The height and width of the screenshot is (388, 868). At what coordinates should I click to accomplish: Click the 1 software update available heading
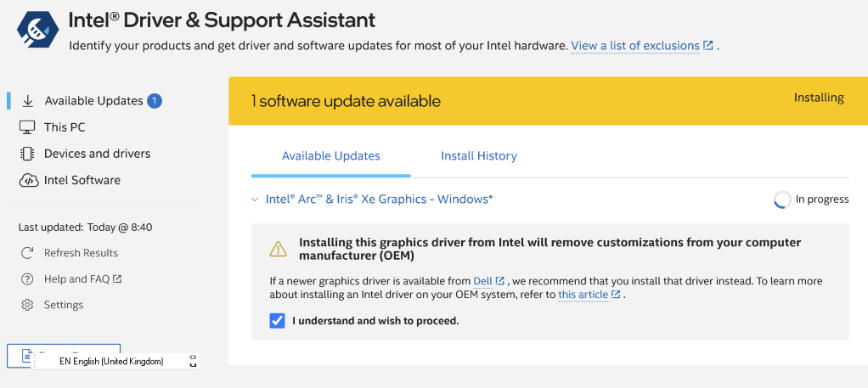click(346, 101)
